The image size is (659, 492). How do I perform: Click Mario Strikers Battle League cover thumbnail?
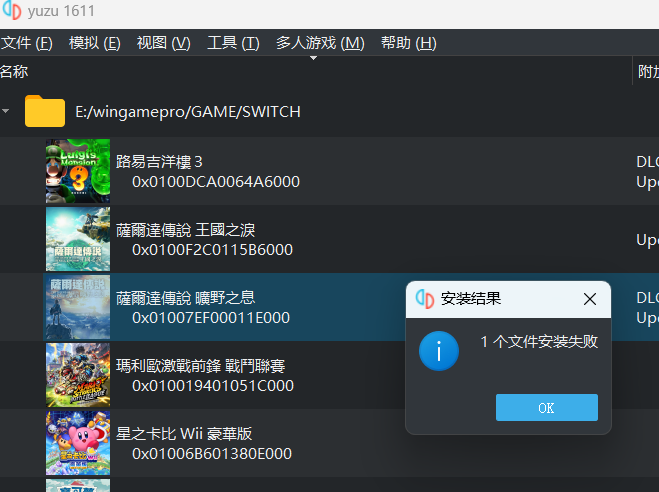click(78, 375)
